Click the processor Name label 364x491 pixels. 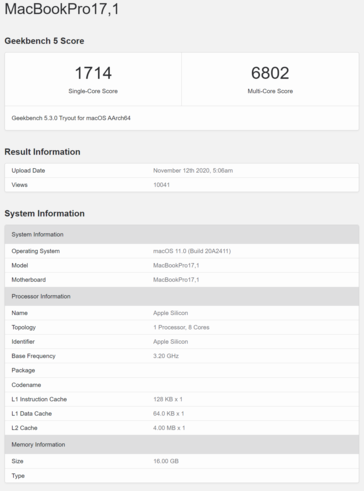(x=20, y=313)
